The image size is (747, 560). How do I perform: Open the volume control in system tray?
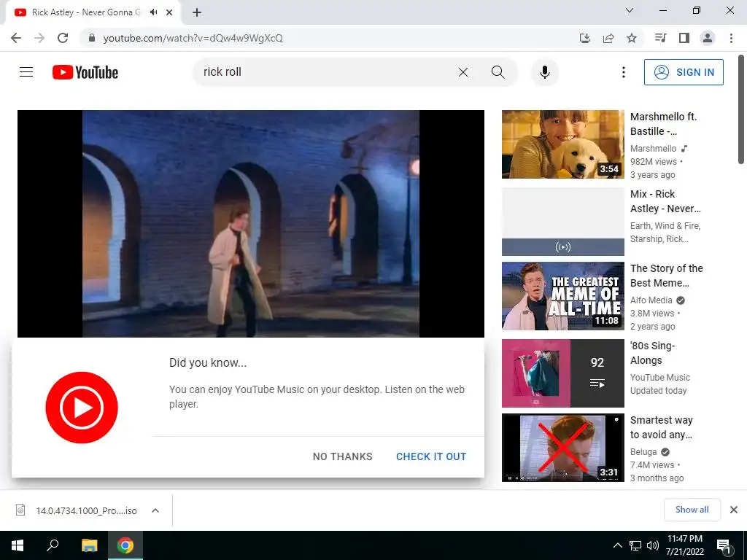653,545
